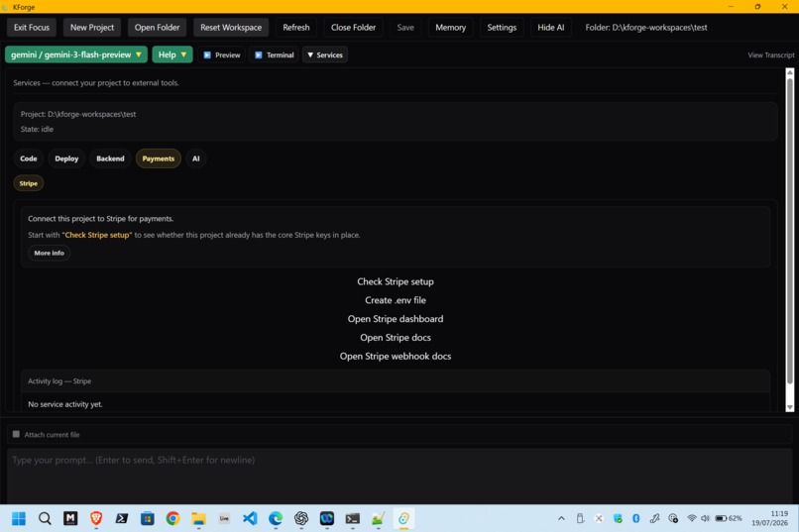Click the Bluetooth tray icon

point(636,518)
